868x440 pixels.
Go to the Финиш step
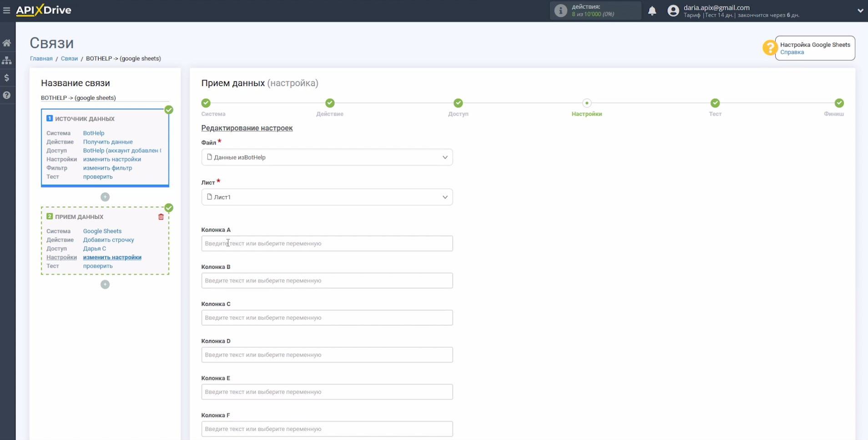point(839,103)
